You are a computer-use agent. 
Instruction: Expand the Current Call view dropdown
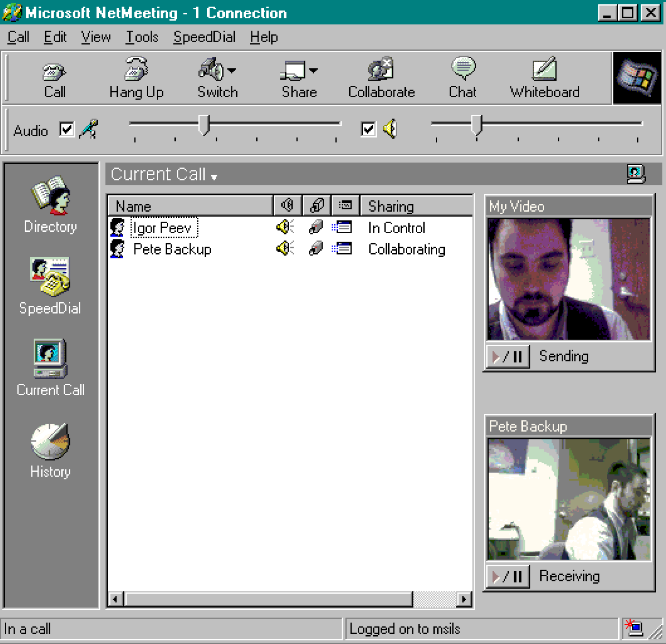[214, 177]
